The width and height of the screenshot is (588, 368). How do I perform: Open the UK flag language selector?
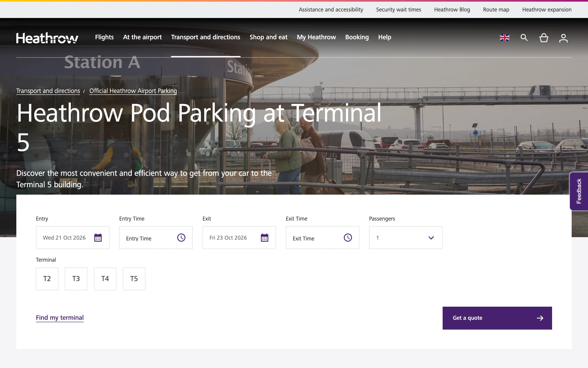point(504,38)
